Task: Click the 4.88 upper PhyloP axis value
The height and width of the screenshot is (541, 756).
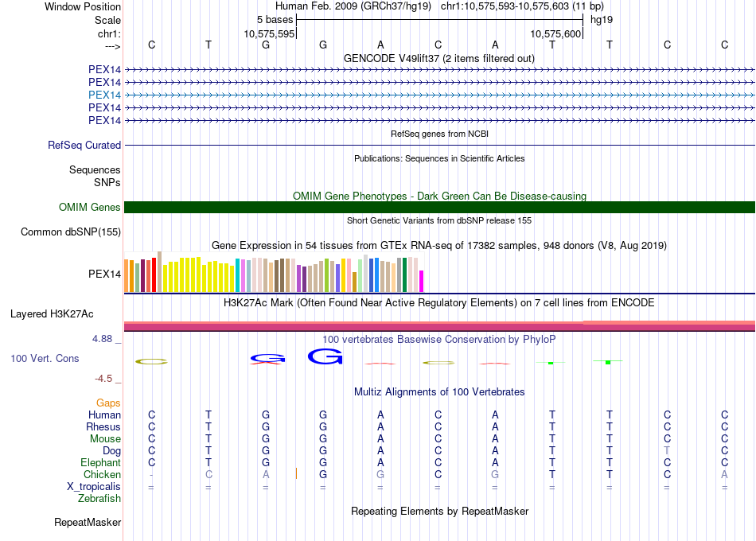Action: coord(102,339)
